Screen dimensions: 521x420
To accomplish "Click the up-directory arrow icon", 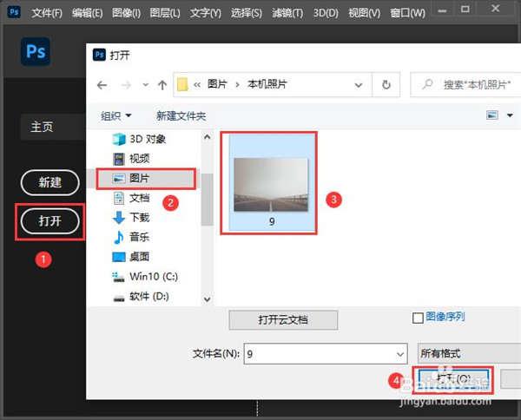I will [161, 85].
